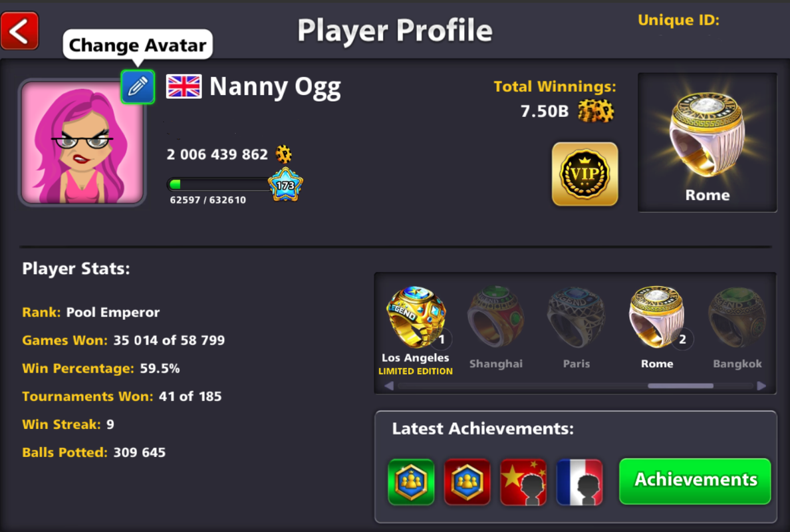Open the gold VIP badge
Image resolution: width=790 pixels, height=532 pixels.
point(585,174)
